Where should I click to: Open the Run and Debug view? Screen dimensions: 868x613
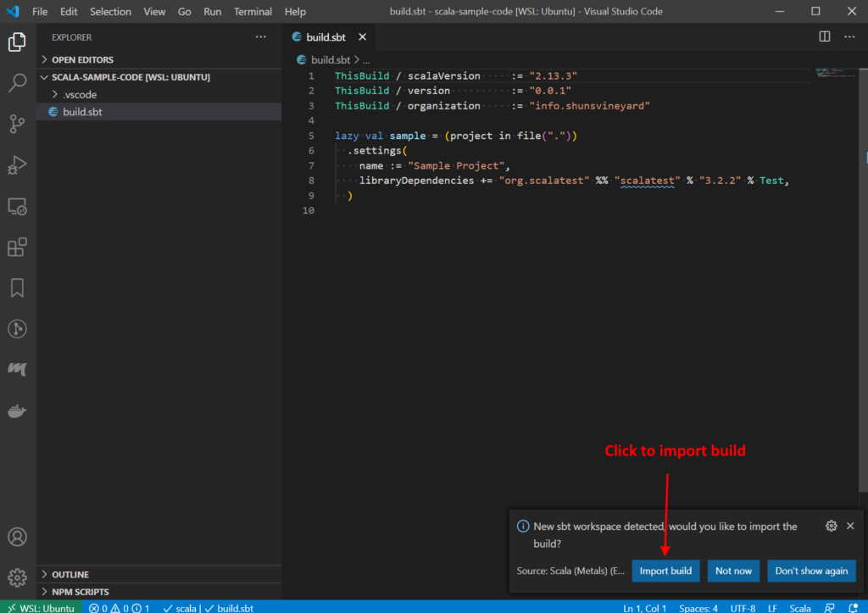point(17,164)
